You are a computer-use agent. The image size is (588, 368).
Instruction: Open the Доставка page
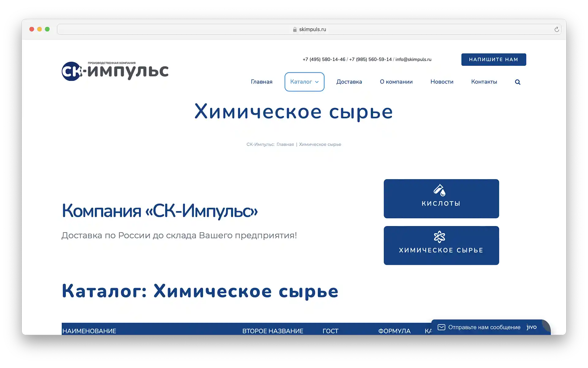pos(349,82)
